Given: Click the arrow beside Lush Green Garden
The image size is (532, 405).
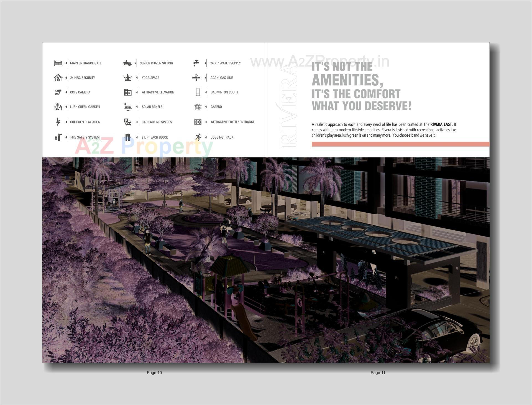Looking at the screenshot, I should 66,107.
